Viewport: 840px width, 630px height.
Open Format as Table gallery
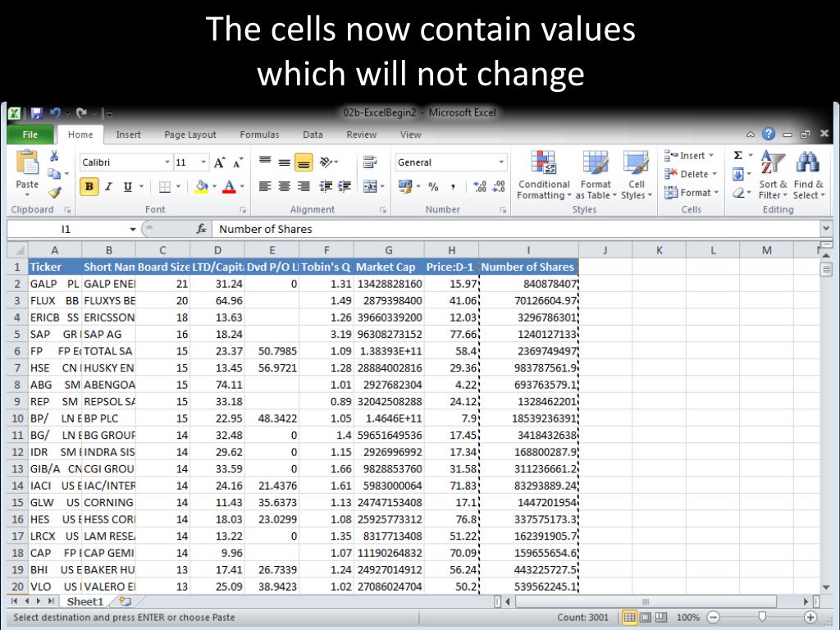point(596,176)
